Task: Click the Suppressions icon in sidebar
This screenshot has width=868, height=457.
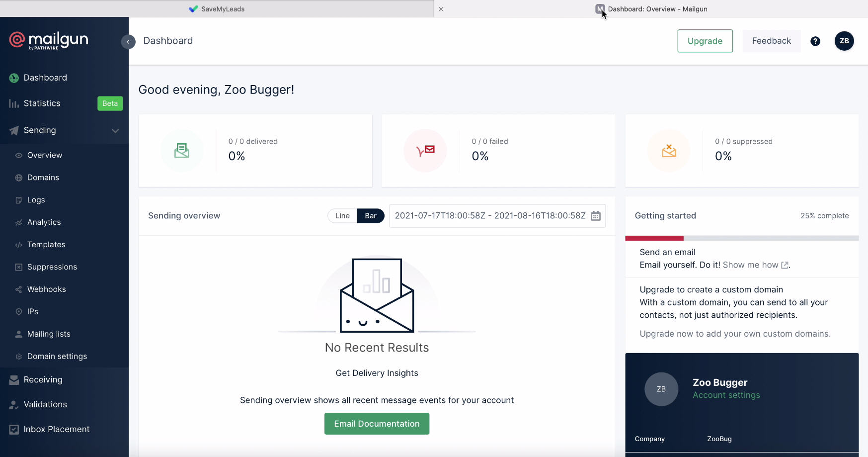Action: (x=19, y=268)
